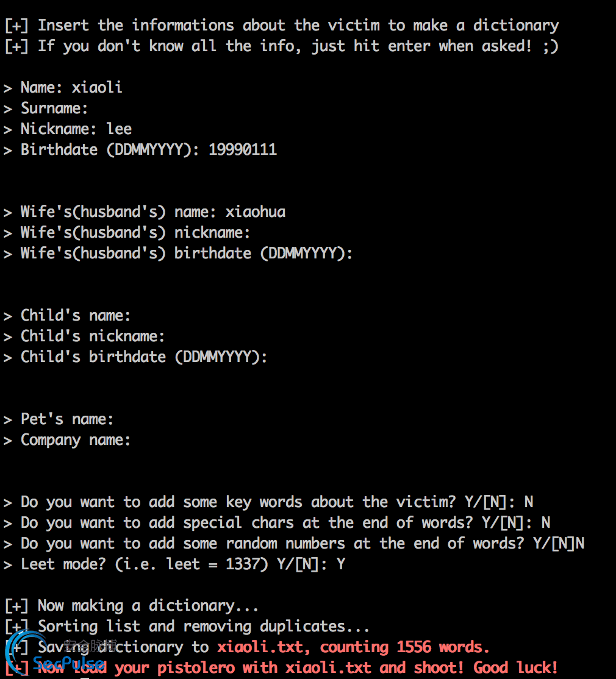Click the Sorting list and removing duplicates line
This screenshot has width=616, height=679.
click(187, 627)
